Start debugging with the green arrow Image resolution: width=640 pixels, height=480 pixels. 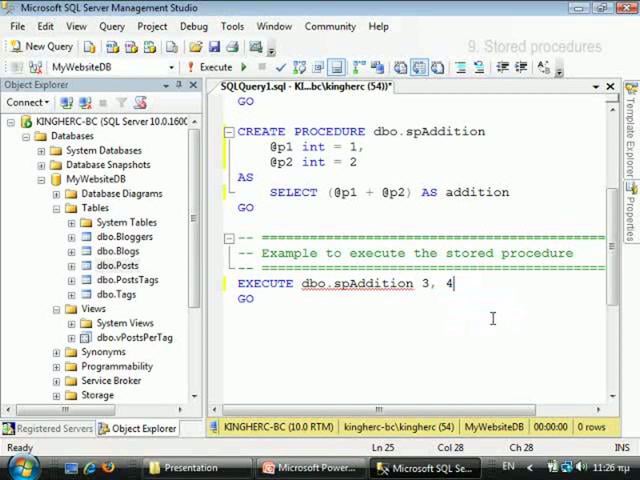pyautogui.click(x=244, y=67)
